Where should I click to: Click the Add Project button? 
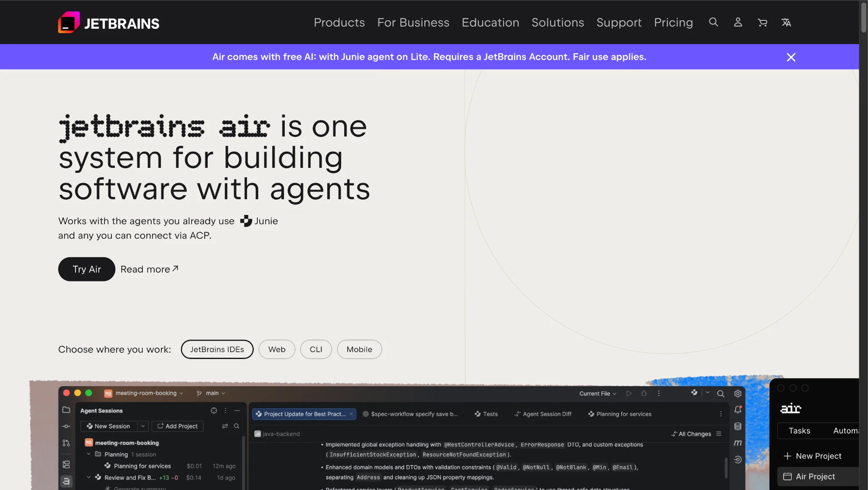(x=177, y=426)
